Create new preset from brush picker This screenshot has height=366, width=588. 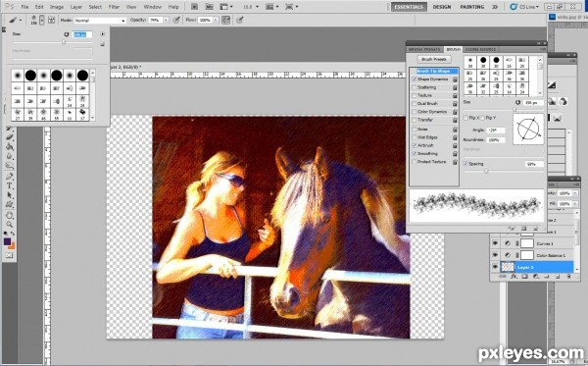click(x=102, y=44)
